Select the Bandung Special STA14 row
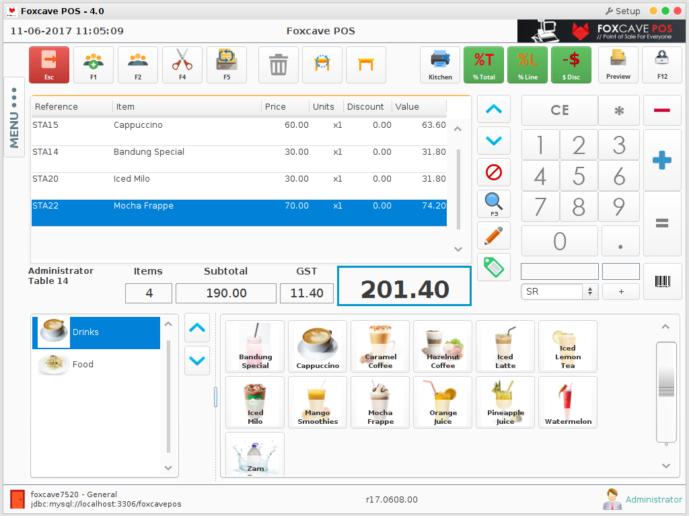689x516 pixels. (x=239, y=158)
